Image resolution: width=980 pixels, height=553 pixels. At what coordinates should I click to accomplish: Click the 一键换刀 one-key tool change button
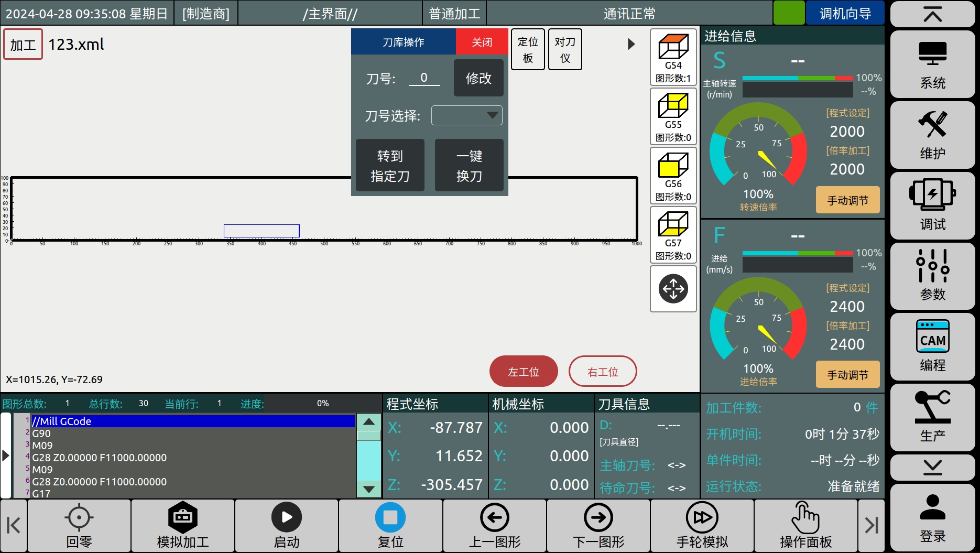click(x=469, y=166)
